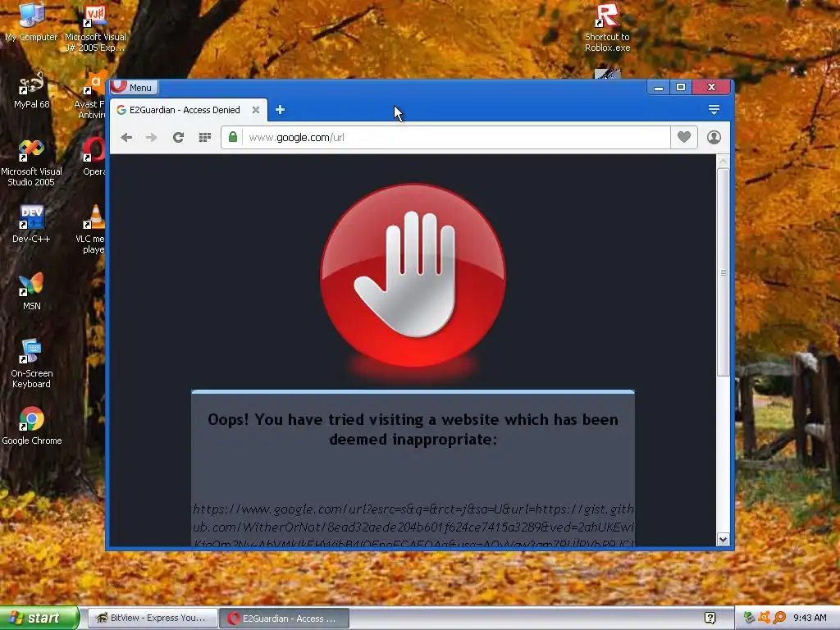Open the Speed Dial grid
840x630 pixels.
click(204, 137)
